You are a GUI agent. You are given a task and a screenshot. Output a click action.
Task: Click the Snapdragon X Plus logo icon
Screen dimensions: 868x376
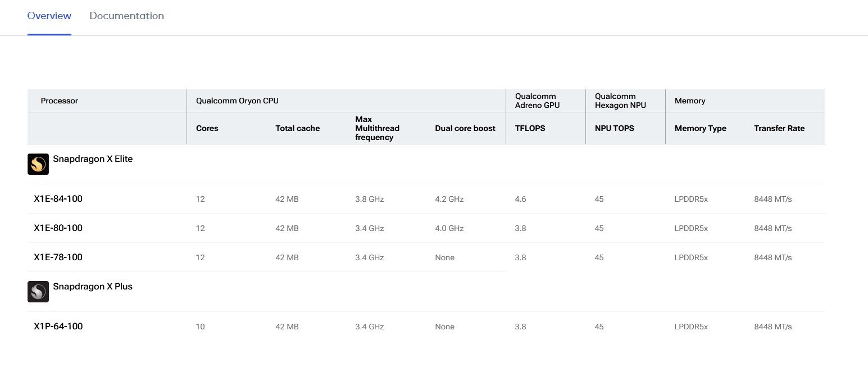point(38,292)
